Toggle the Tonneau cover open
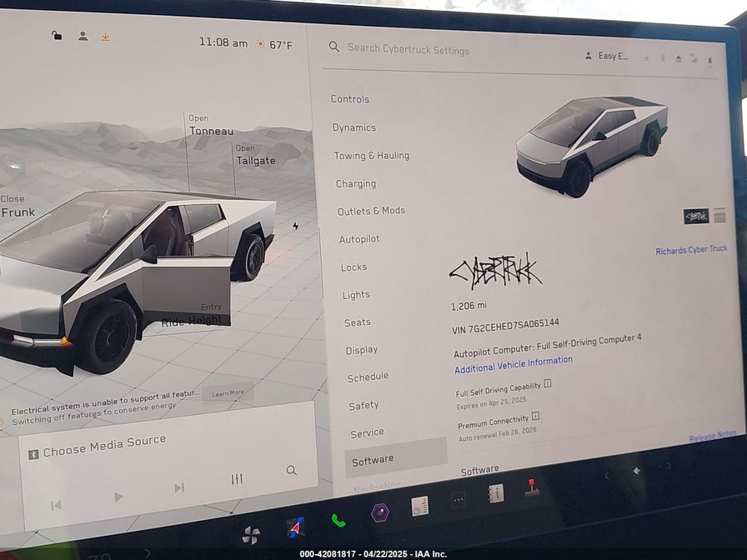This screenshot has width=747, height=560. click(x=210, y=131)
